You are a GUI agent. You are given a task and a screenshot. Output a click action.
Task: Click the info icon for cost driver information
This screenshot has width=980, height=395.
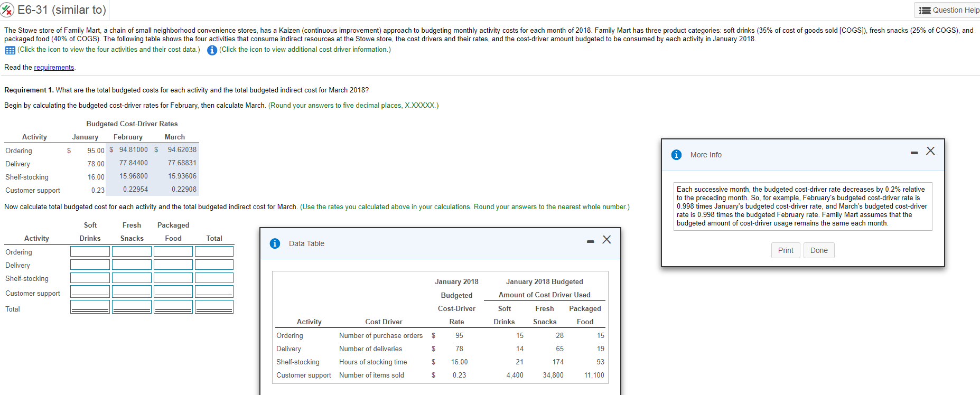click(212, 50)
